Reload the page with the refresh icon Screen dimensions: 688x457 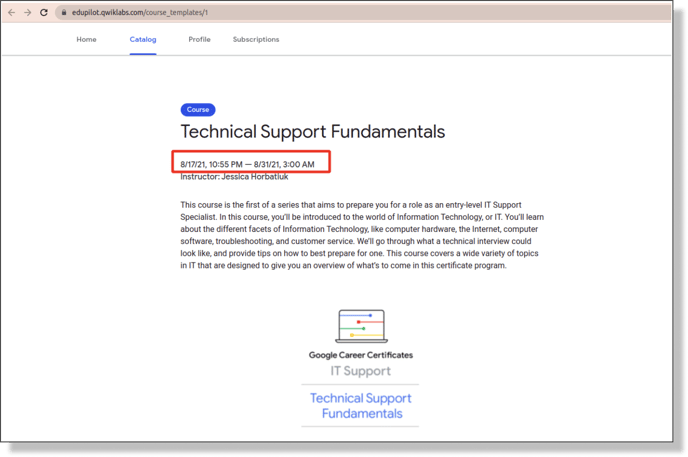coord(44,13)
